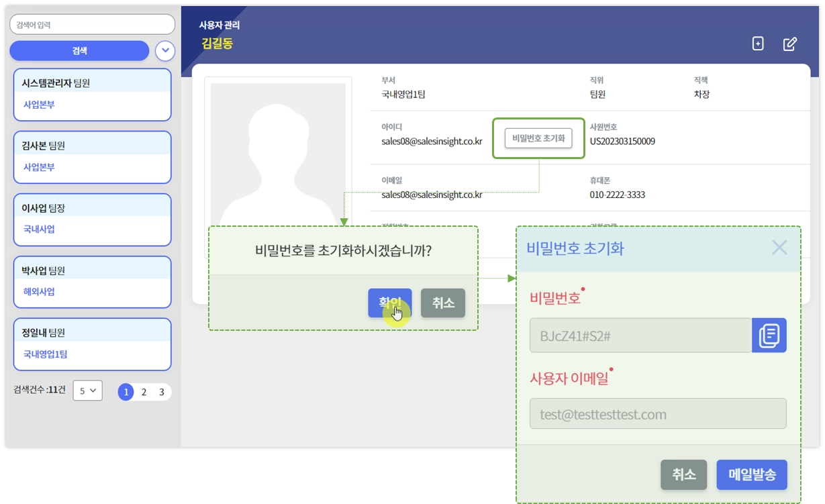Click the user name 김길동 in header
The height and width of the screenshot is (504, 825).
click(217, 44)
